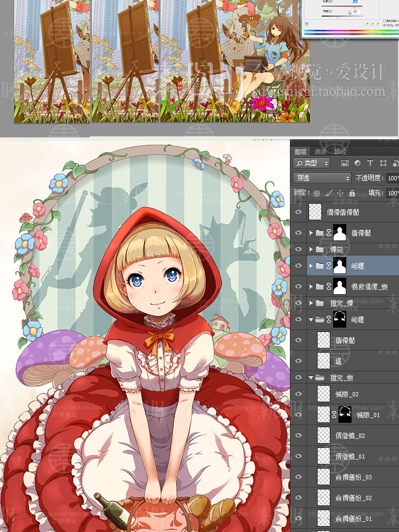399x532 pixels.
Task: Click the 不透明度 opacity value field
Action: coord(393,178)
